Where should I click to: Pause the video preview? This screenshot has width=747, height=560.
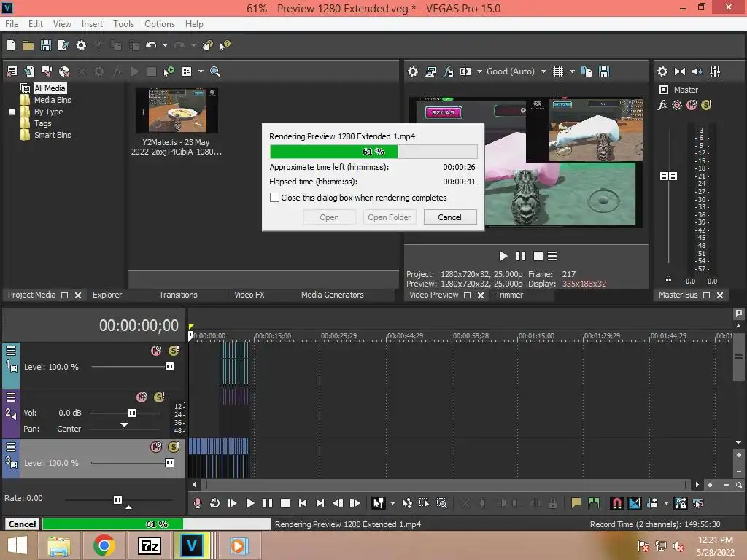520,256
